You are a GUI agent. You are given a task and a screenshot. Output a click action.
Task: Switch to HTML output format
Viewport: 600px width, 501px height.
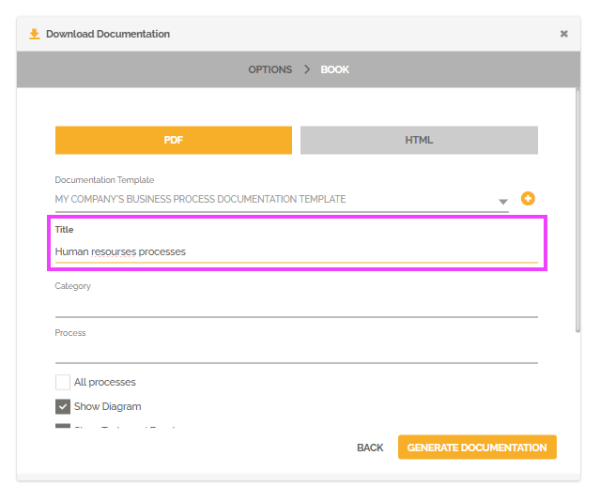pos(419,140)
